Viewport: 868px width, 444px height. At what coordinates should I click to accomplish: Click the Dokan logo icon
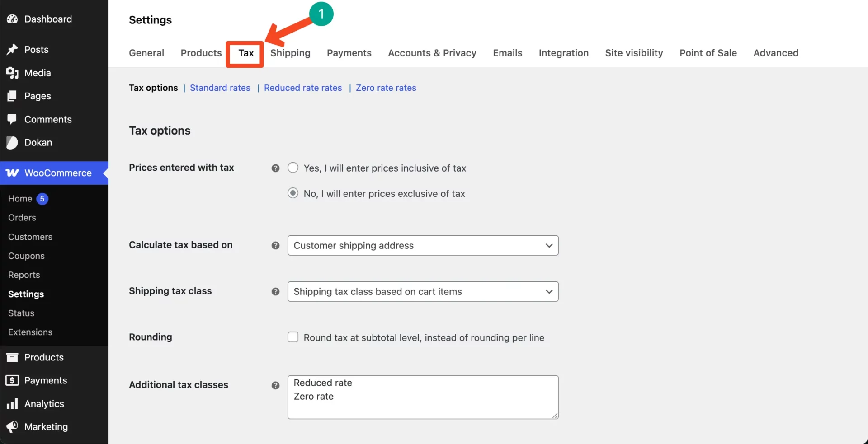click(x=12, y=143)
